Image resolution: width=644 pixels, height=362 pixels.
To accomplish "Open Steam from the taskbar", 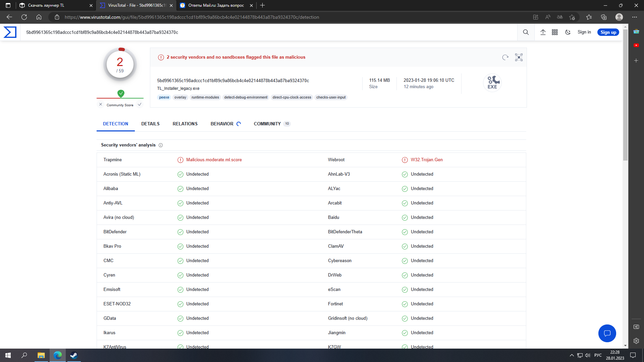I will [74, 355].
